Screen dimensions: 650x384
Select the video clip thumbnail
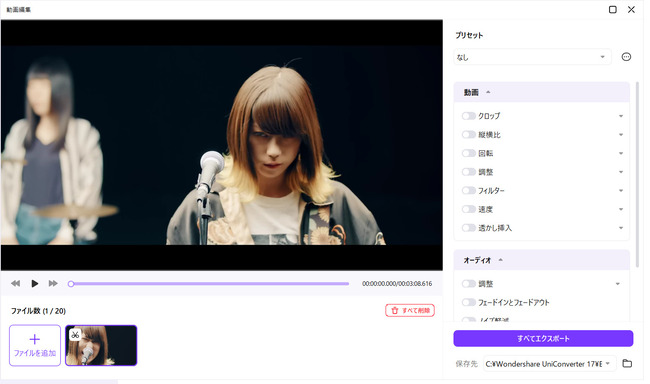click(x=101, y=345)
